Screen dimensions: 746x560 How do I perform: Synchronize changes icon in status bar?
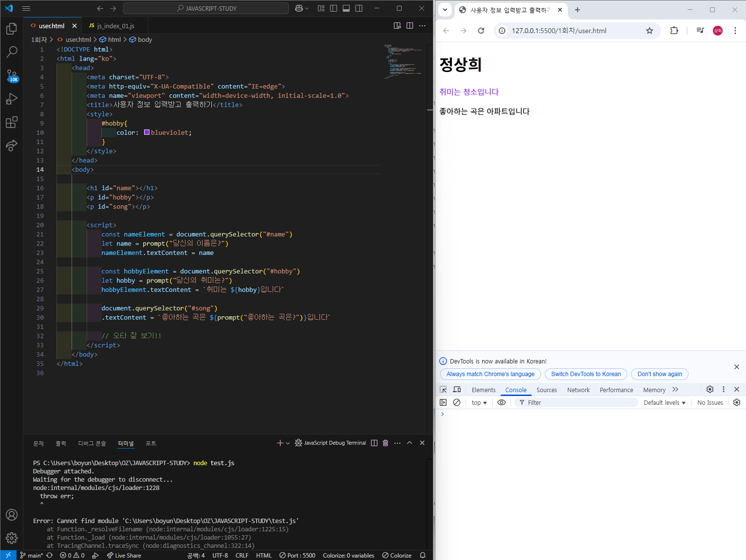pos(50,555)
